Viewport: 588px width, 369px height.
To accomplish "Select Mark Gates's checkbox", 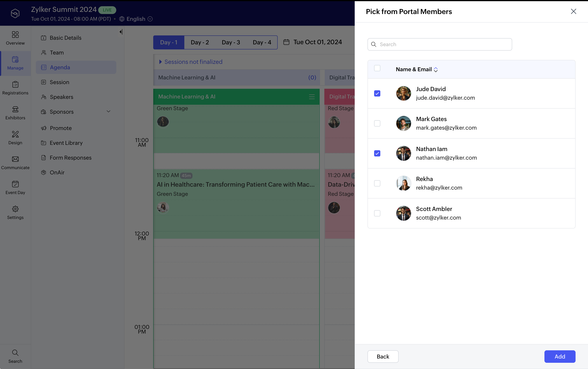I will coord(377,124).
